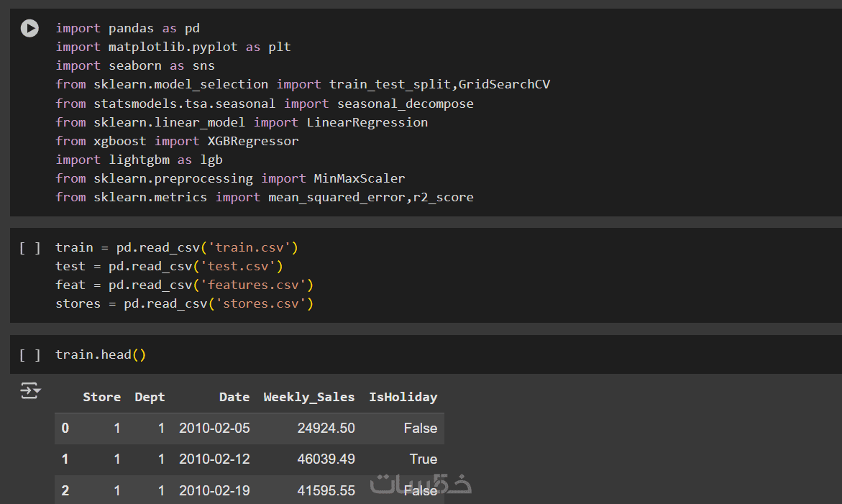Click the 24924.50 weekly sales value
Viewport: 842px width, 504px height.
(326, 429)
